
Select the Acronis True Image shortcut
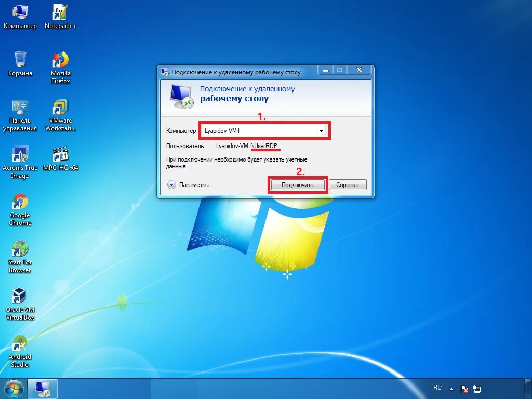click(x=20, y=162)
